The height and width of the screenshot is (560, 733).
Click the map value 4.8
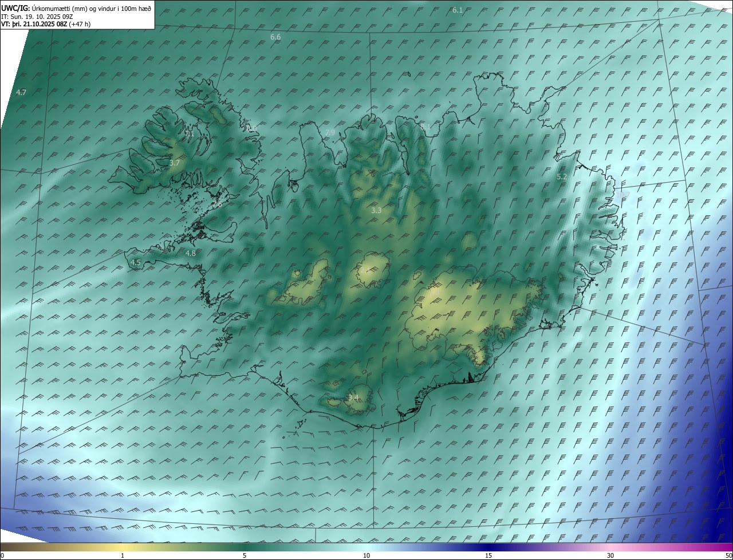pos(191,254)
